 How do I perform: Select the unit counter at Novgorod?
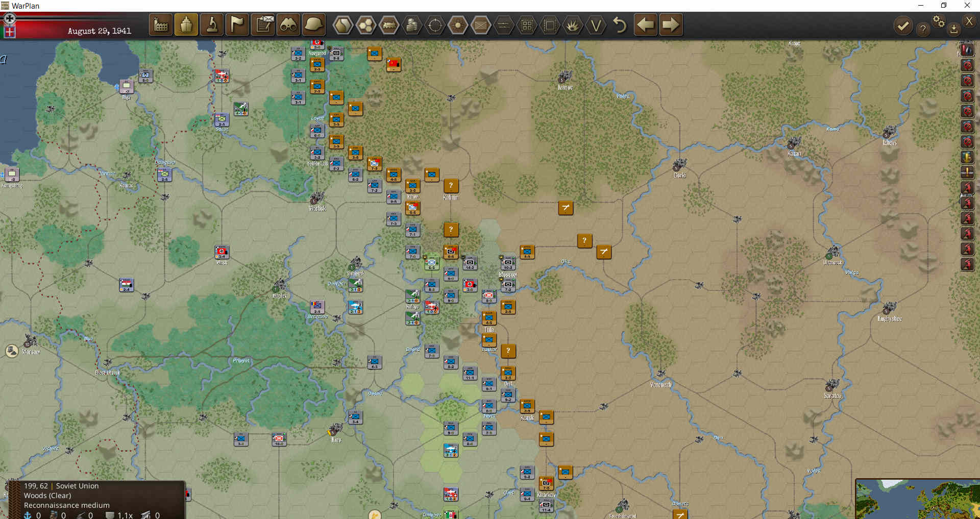click(317, 44)
